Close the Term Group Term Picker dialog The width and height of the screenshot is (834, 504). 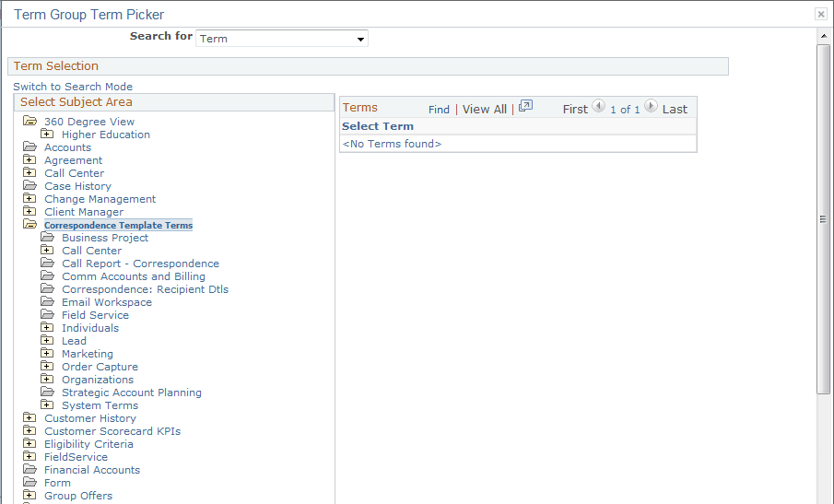pos(821,15)
